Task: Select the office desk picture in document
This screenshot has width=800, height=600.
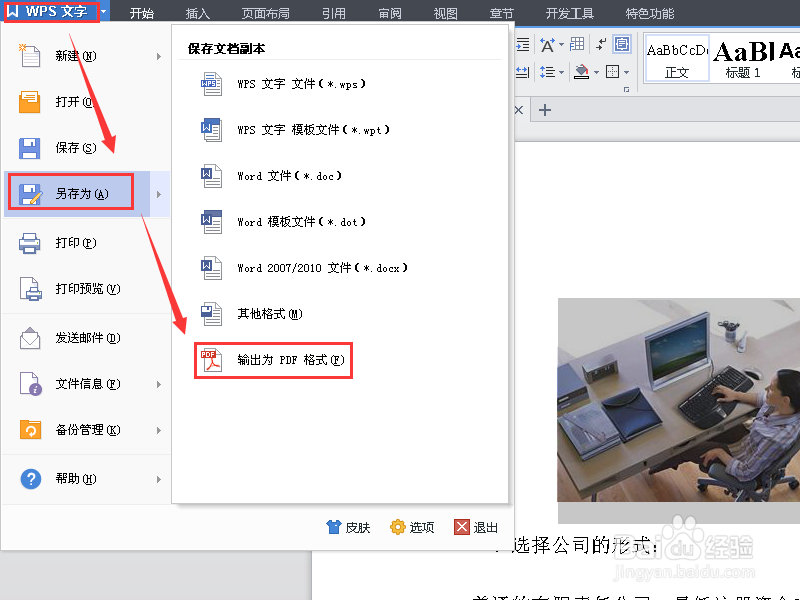Action: point(679,400)
